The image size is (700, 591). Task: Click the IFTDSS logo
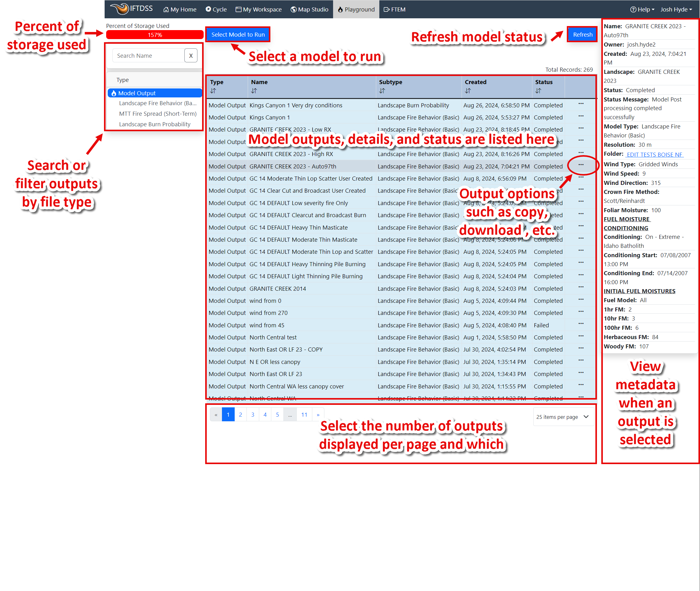coord(131,9)
